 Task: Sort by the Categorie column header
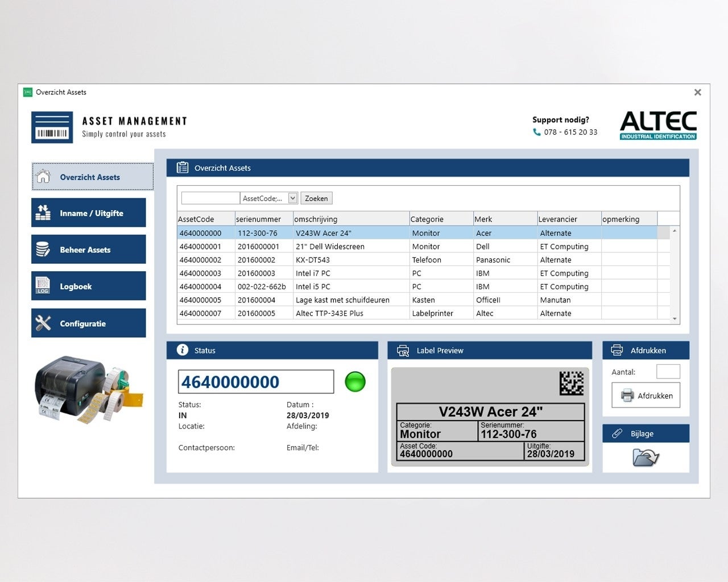point(440,219)
